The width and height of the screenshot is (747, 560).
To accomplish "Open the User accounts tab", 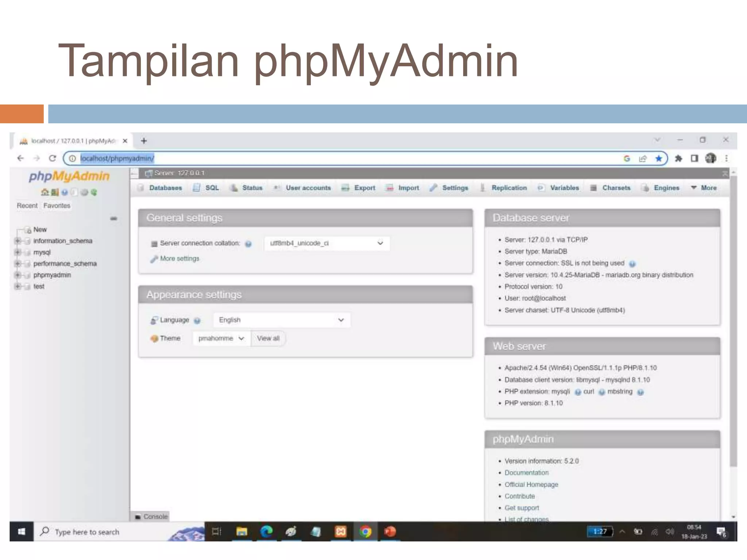I will (x=302, y=188).
